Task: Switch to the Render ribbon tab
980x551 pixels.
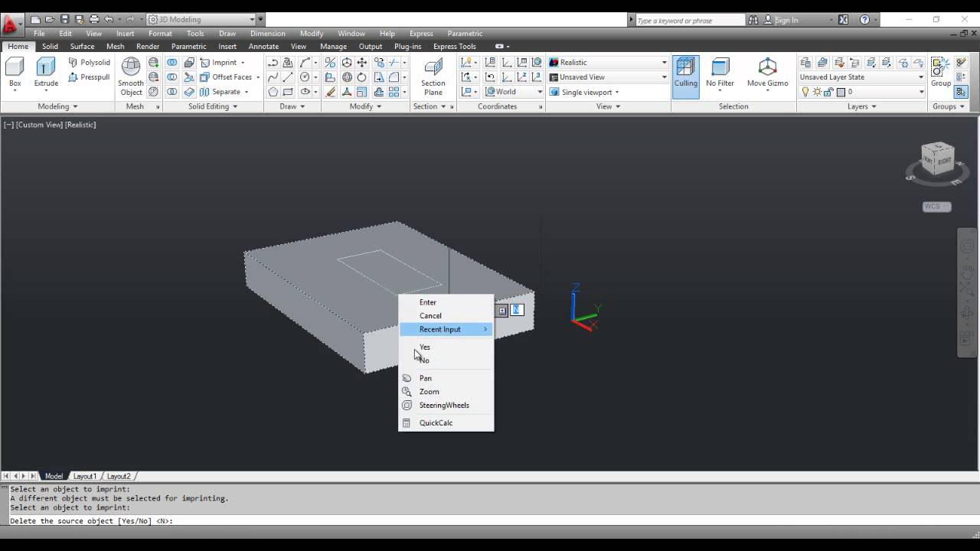Action: [x=148, y=46]
